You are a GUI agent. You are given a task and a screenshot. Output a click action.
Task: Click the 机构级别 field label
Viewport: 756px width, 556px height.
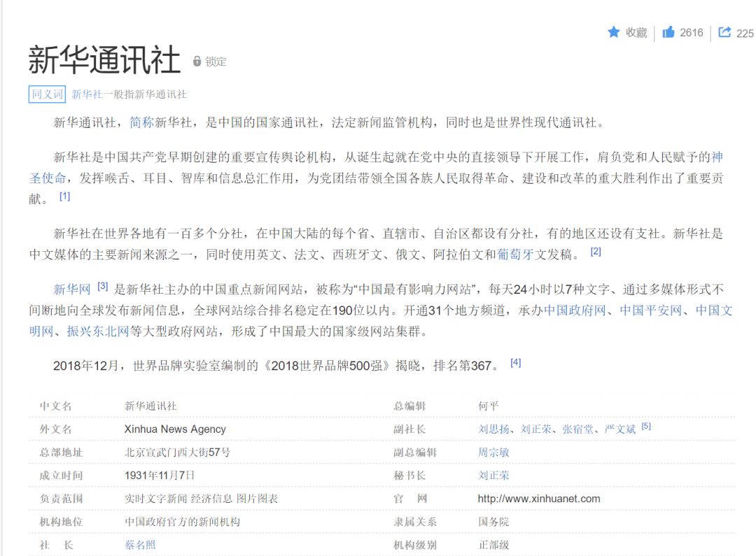pyautogui.click(x=415, y=545)
